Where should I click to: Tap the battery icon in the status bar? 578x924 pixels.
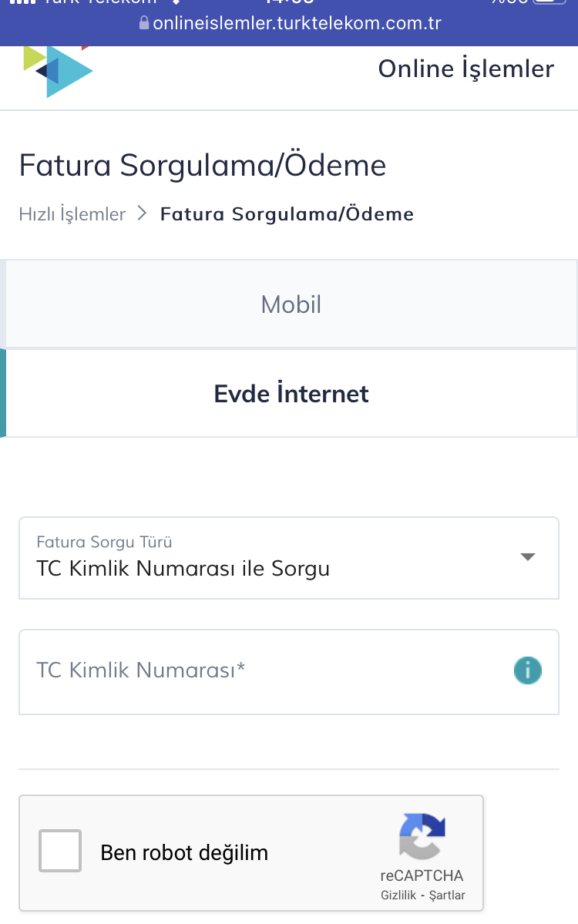click(549, 3)
